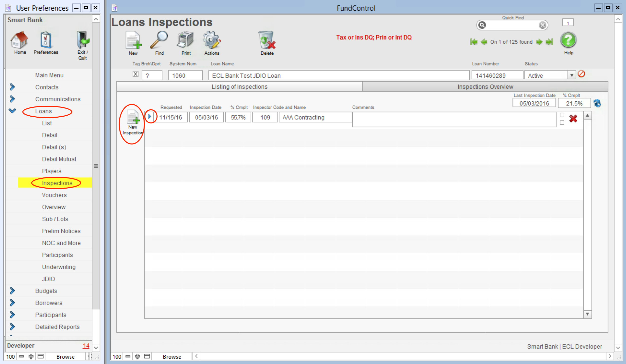
Task: Click the sidebar scrollbar thumb in User Preferences
Action: 96,166
